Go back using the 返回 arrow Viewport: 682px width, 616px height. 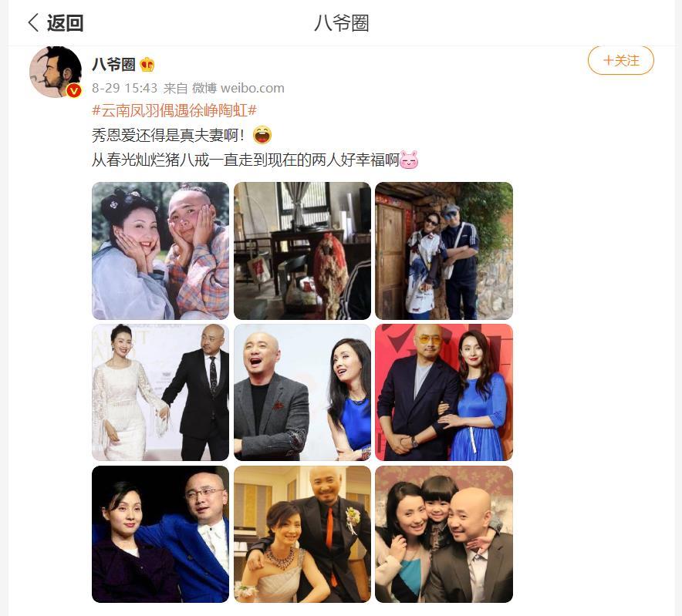click(x=56, y=22)
